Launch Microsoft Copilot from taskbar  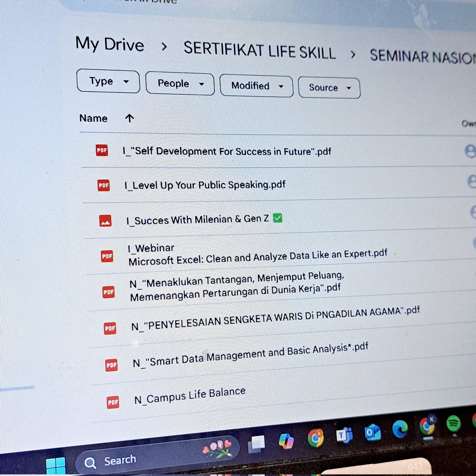(286, 441)
